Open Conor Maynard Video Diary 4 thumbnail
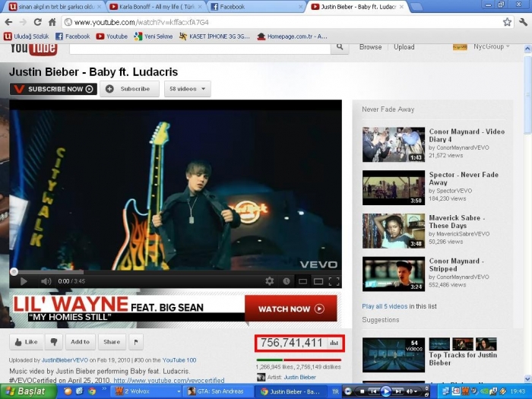 394,144
